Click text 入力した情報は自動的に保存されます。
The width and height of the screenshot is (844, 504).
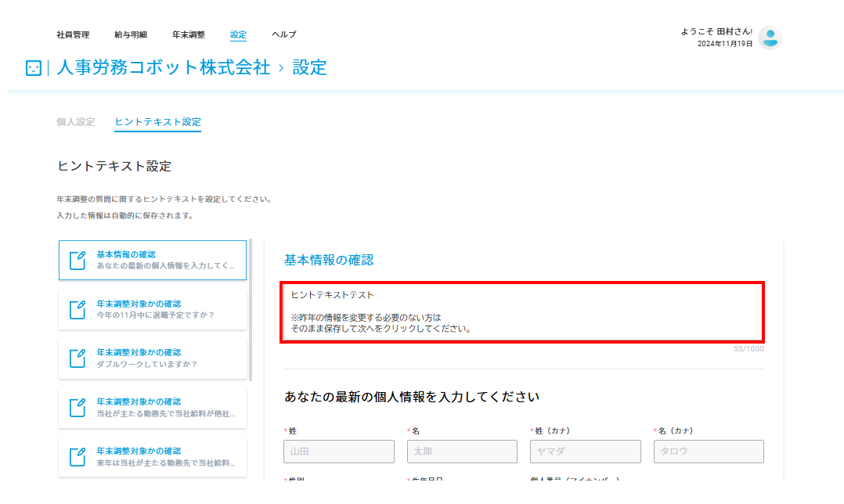[125, 216]
